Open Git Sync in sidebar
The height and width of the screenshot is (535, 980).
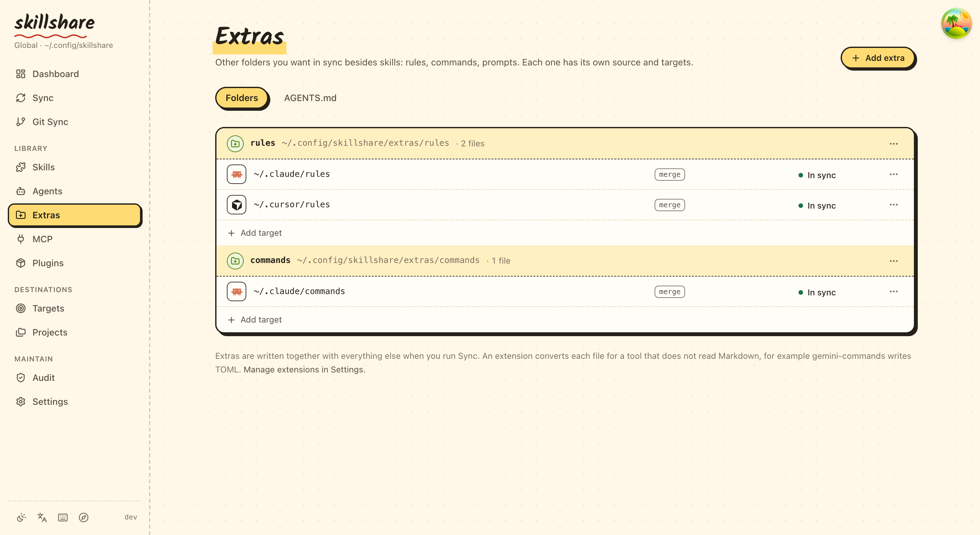75,122
